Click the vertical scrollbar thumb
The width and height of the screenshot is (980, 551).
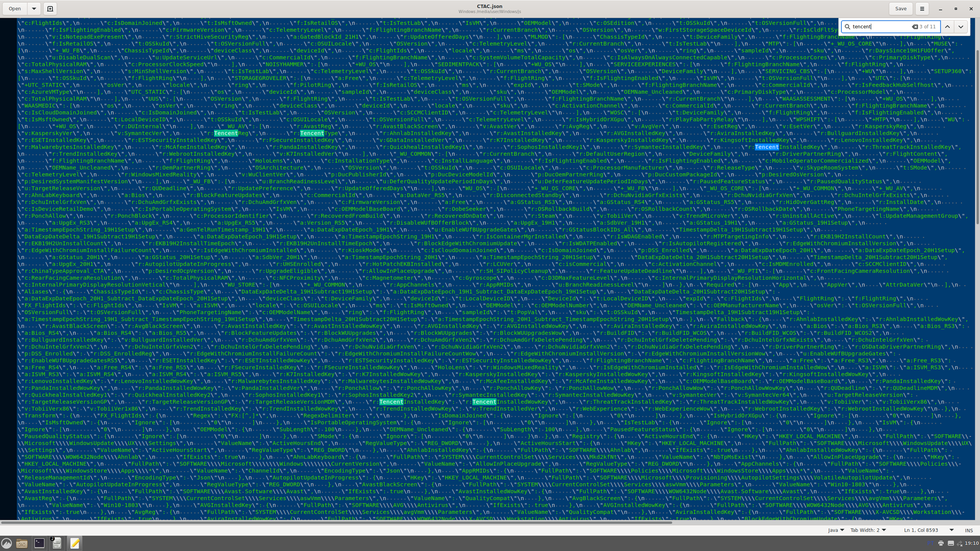pyautogui.click(x=977, y=137)
